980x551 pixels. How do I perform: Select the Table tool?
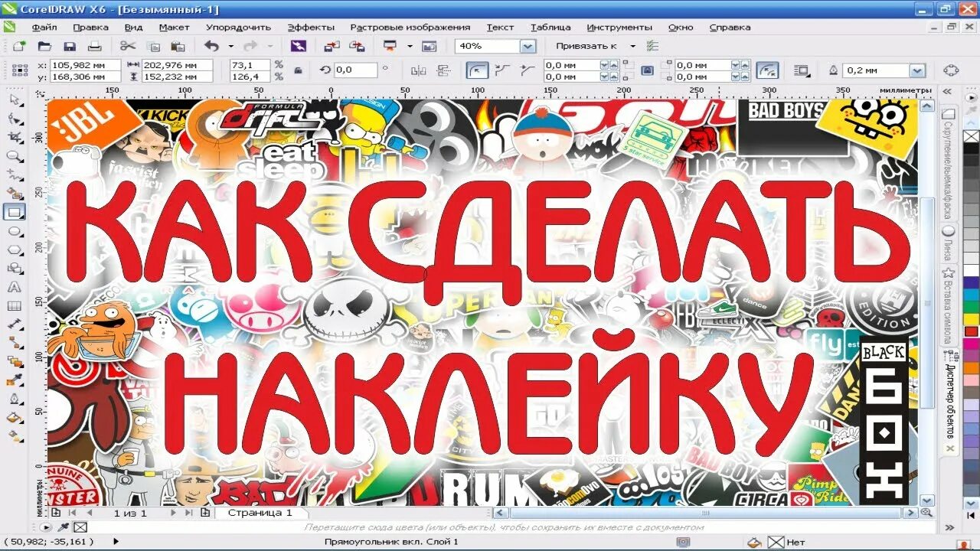pyautogui.click(x=15, y=306)
